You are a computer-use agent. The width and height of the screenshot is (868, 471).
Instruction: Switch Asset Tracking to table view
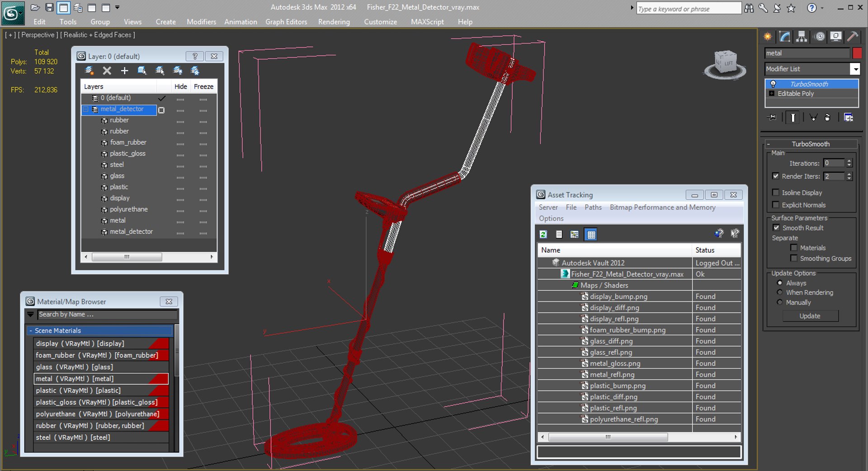click(591, 234)
